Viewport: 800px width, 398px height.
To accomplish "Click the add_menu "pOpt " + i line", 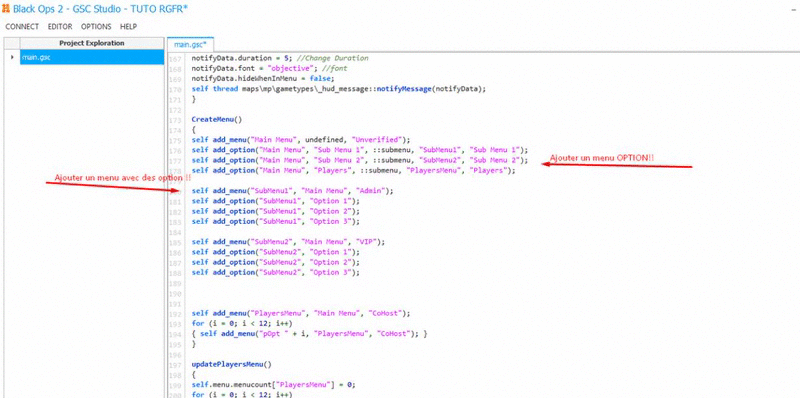I will 309,334.
